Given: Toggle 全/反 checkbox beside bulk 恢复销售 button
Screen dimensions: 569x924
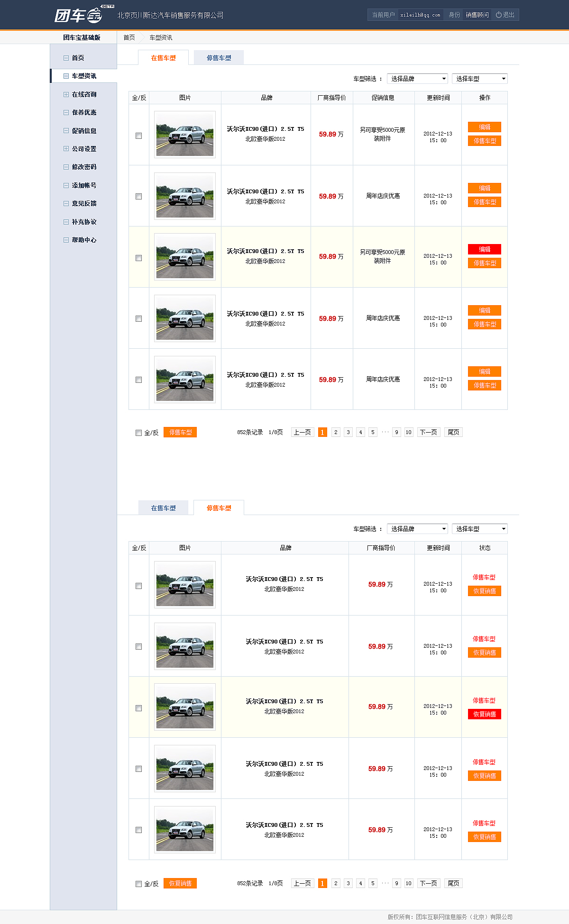Looking at the screenshot, I should (139, 884).
